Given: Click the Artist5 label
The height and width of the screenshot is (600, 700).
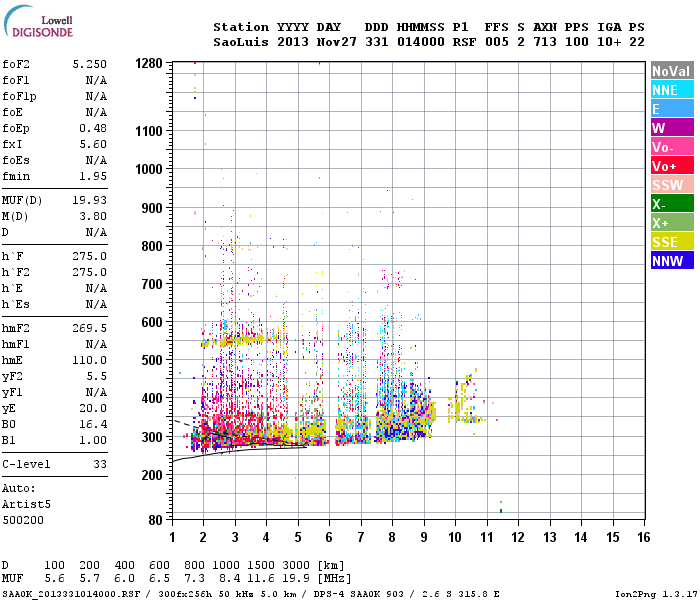Looking at the screenshot, I should point(26,504).
